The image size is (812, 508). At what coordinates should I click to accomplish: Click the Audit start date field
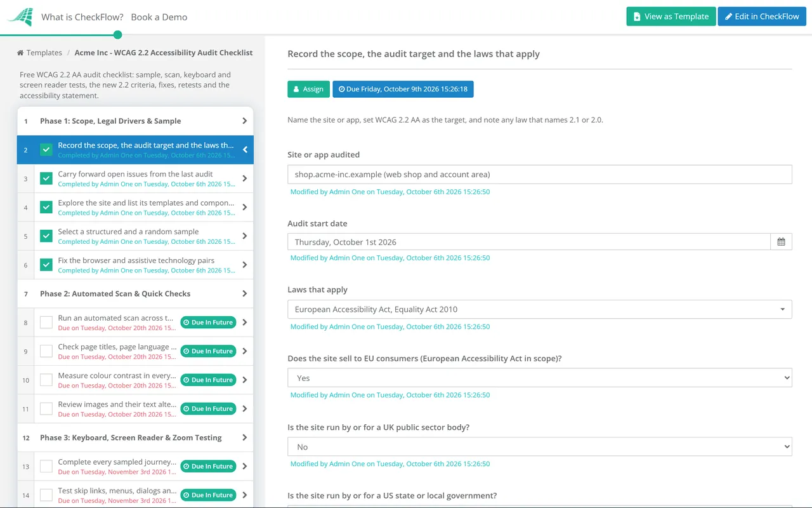click(x=529, y=242)
